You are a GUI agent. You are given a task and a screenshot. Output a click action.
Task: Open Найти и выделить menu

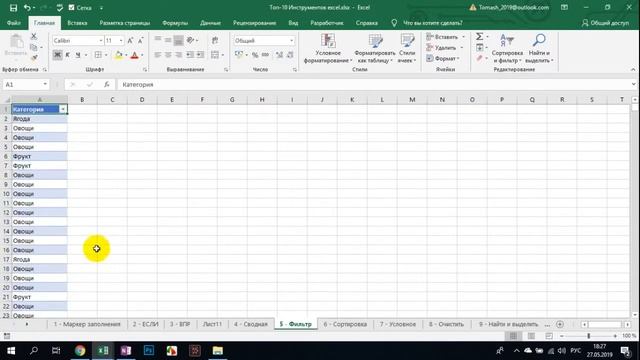[x=539, y=48]
